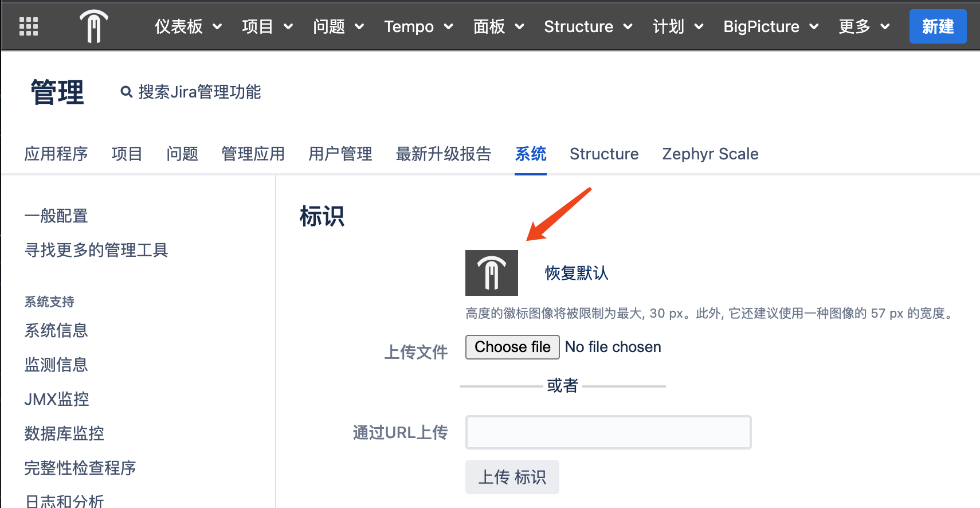The height and width of the screenshot is (508, 980).
Task: Open the app switcher grid icon
Action: tap(29, 26)
